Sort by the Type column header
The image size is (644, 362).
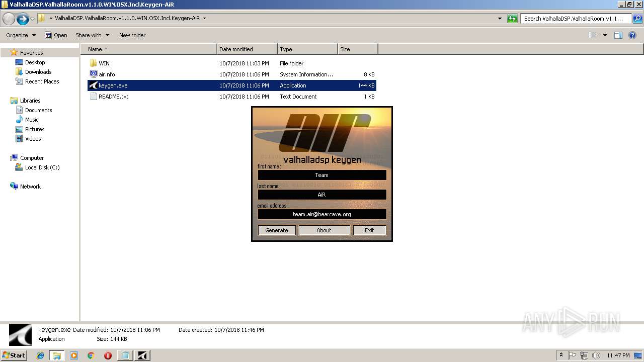pos(307,49)
